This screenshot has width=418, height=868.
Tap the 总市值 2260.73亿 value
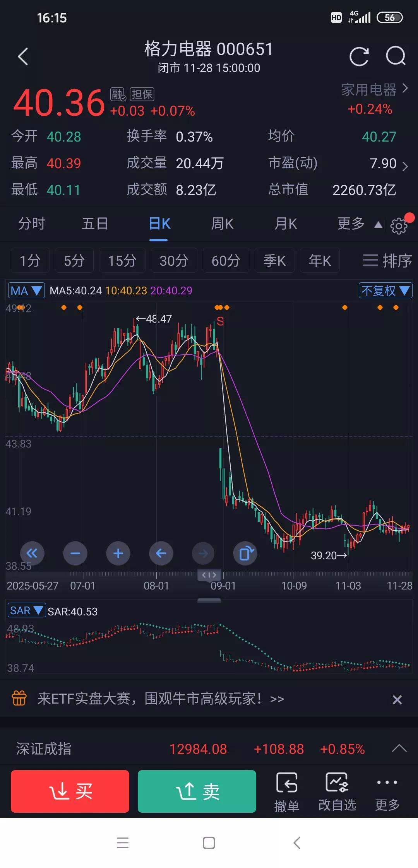click(364, 190)
